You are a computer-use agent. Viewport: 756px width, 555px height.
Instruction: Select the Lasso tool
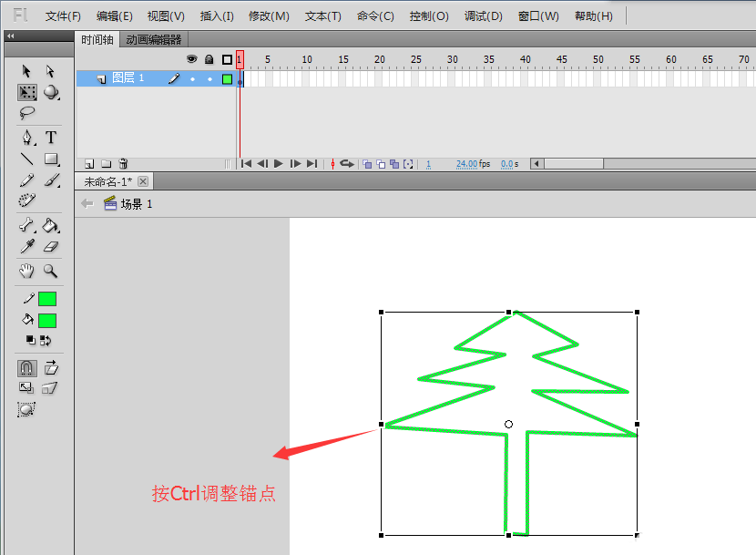click(27, 113)
